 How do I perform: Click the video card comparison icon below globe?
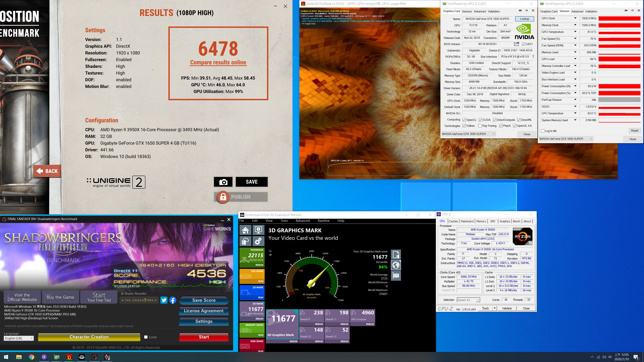pos(396,276)
